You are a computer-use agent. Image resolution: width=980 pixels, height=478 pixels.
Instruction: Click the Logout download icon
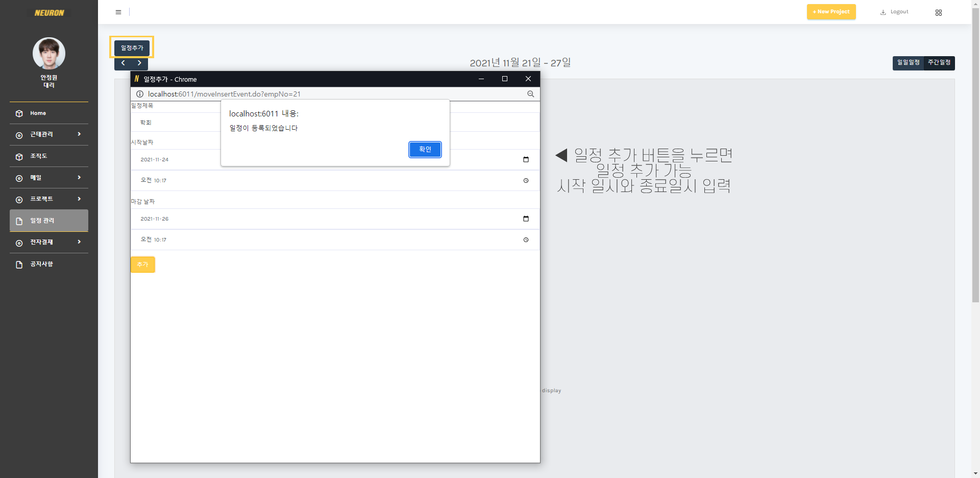point(883,12)
